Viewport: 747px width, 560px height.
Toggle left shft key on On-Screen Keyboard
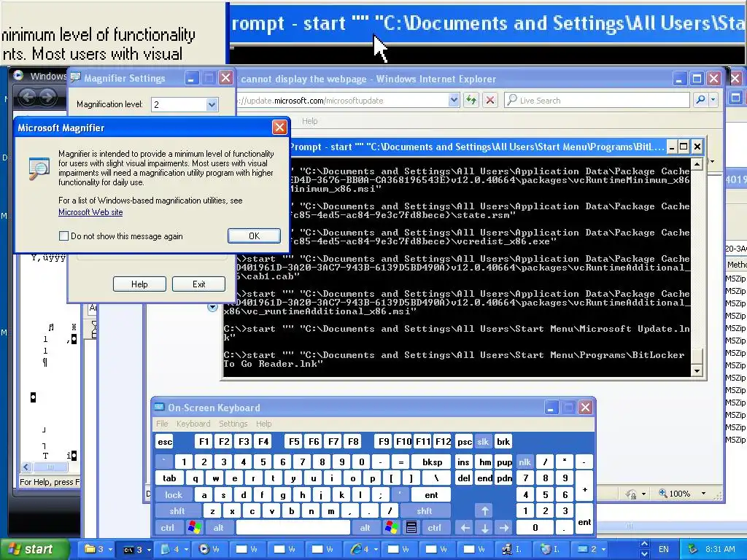pos(177,511)
